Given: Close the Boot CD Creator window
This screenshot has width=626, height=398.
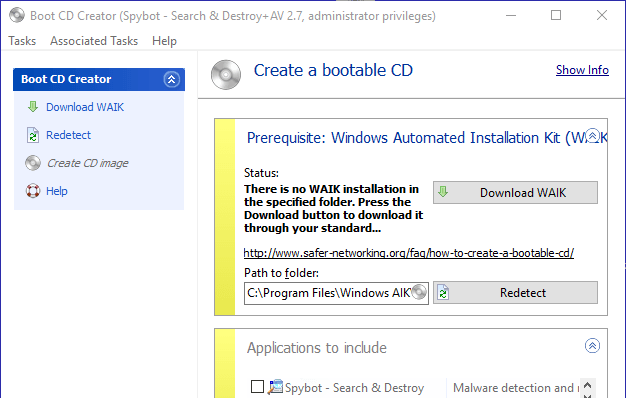Looking at the screenshot, I should pos(602,15).
